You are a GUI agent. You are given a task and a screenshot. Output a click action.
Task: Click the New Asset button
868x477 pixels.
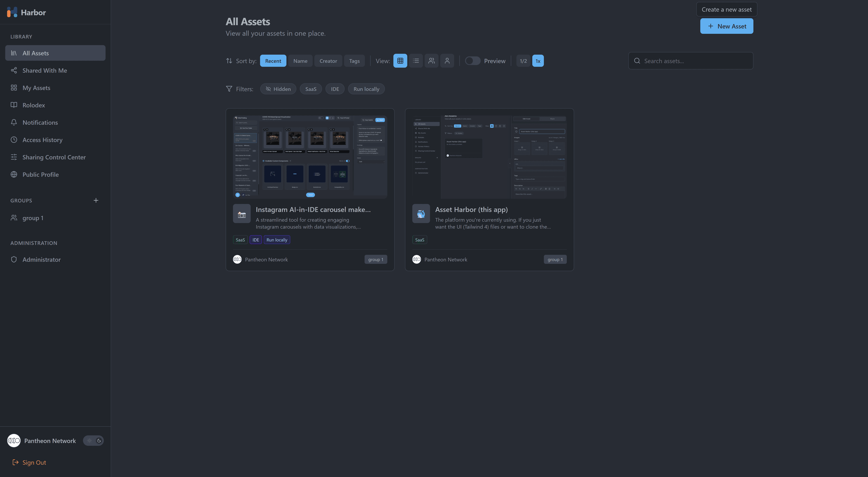pos(726,26)
